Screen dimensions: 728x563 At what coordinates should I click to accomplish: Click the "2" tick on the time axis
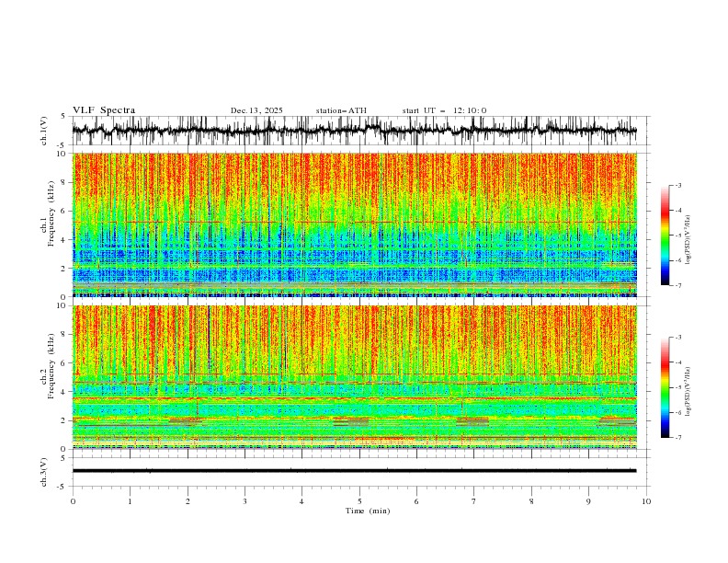pos(188,501)
